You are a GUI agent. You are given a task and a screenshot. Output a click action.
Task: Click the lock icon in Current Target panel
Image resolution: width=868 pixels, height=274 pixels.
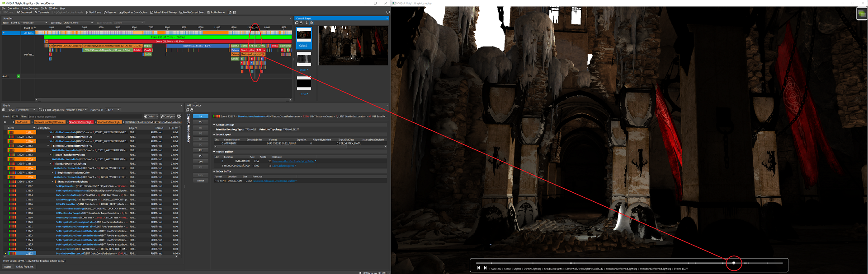tap(301, 23)
